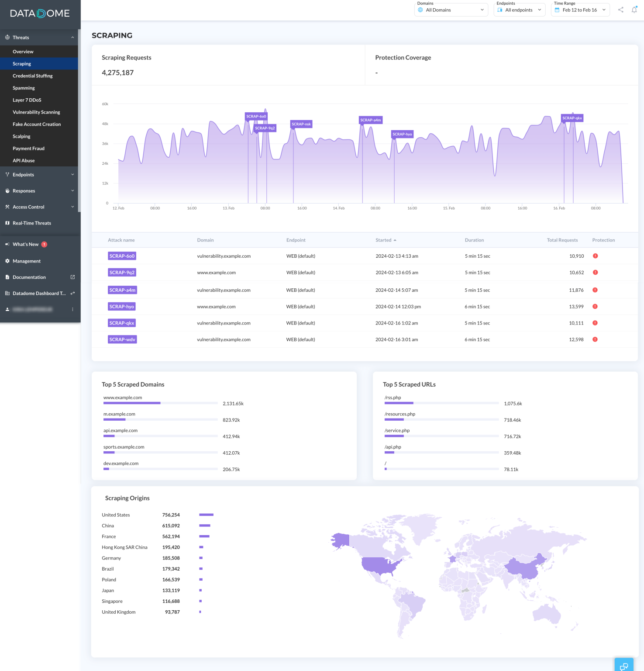The image size is (644, 671).
Task: Click the Real-Time Threats sidebar icon
Action: pyautogui.click(x=7, y=223)
